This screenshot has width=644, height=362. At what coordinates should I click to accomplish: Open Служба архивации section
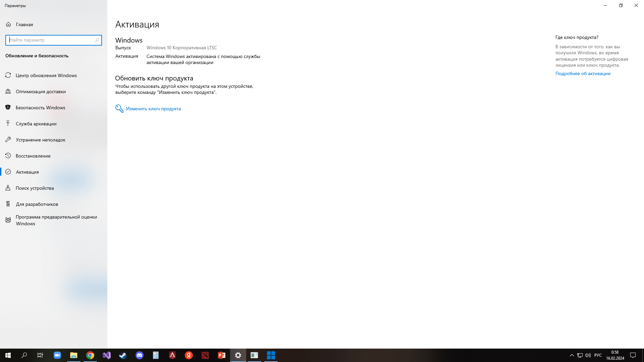click(54, 124)
